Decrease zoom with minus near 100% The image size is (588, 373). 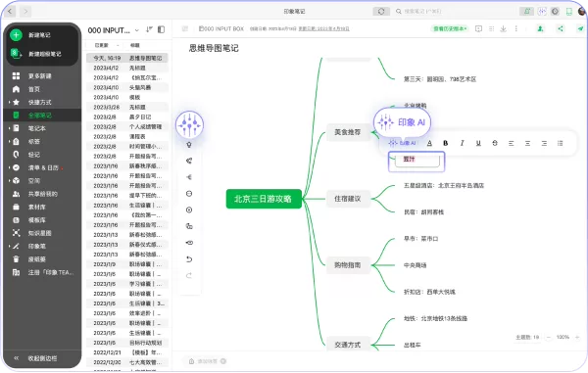tap(549, 337)
